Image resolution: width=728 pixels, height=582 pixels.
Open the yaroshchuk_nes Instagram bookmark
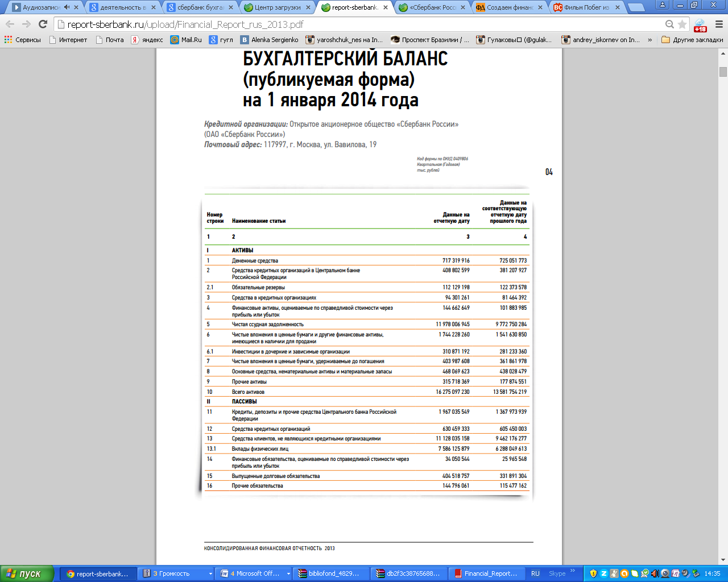pyautogui.click(x=344, y=40)
